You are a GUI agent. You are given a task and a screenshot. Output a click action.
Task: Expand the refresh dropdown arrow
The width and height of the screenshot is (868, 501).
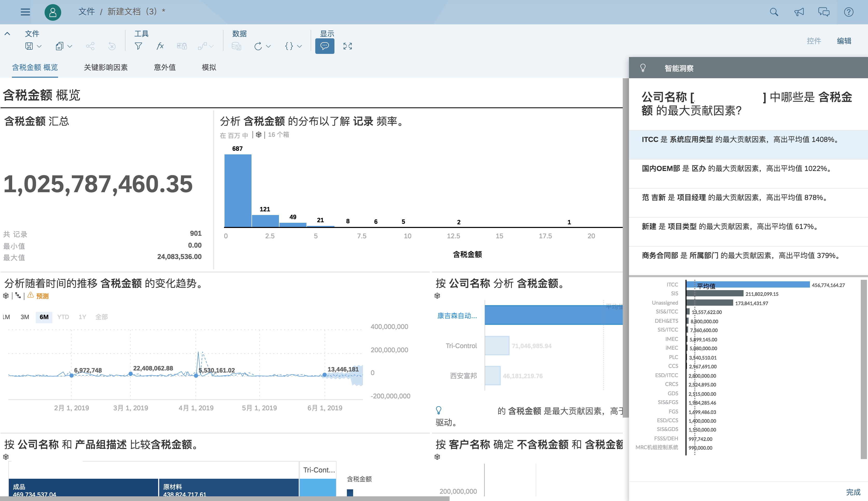268,46
